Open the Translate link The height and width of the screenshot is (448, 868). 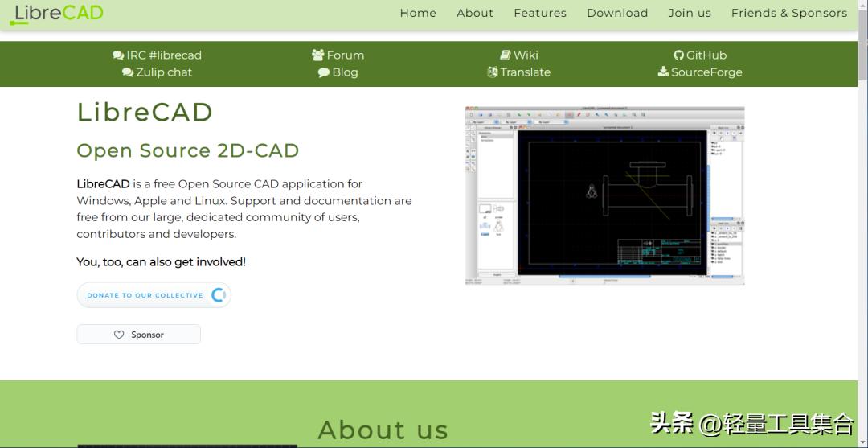(526, 72)
